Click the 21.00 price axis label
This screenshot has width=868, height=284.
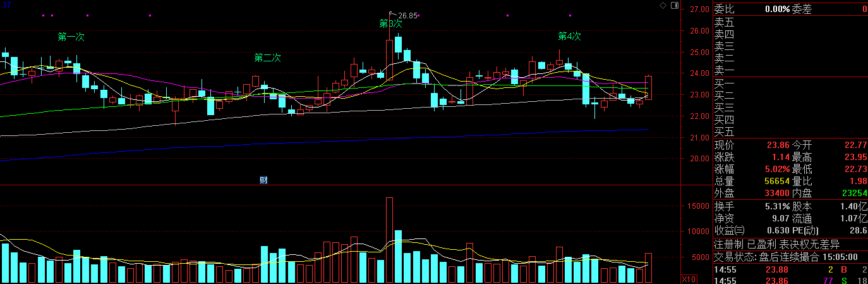point(700,138)
